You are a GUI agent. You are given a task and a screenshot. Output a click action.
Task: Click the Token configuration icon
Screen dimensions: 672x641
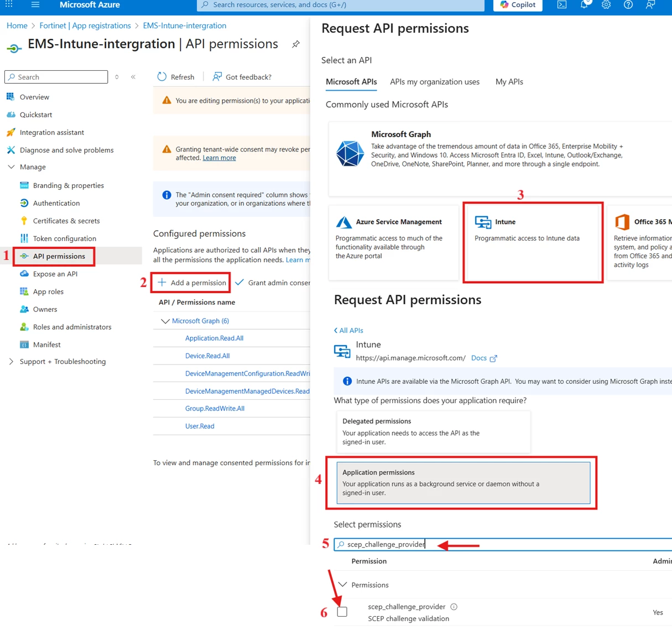(24, 238)
